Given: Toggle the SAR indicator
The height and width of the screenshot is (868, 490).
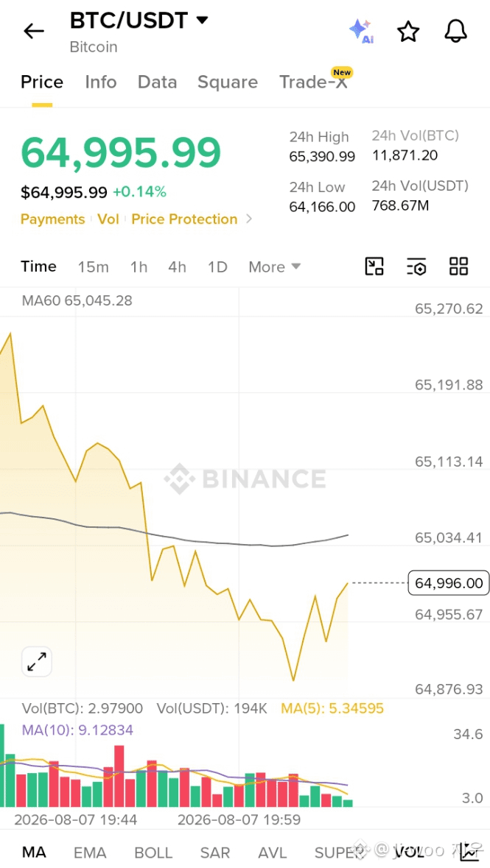Looking at the screenshot, I should [x=215, y=853].
